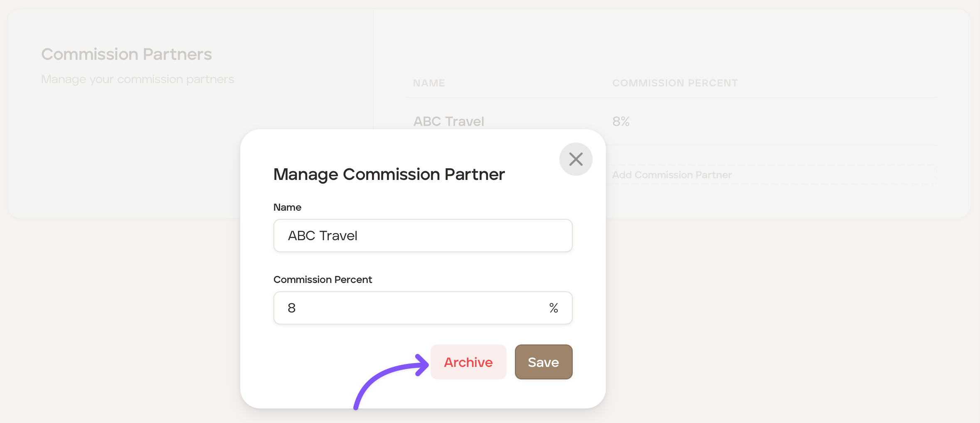Click the Commission Partners heading

[126, 54]
